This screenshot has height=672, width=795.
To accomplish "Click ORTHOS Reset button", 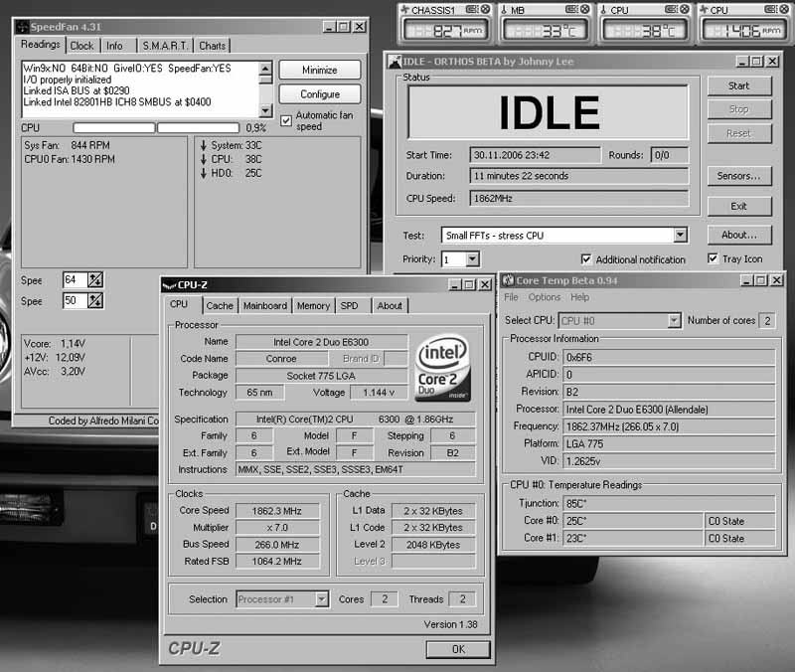I will pos(738,133).
